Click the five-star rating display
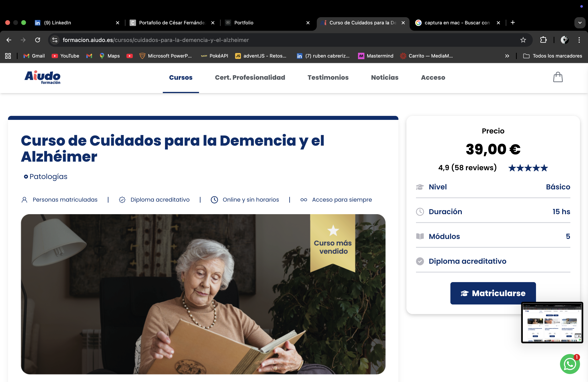 [528, 168]
